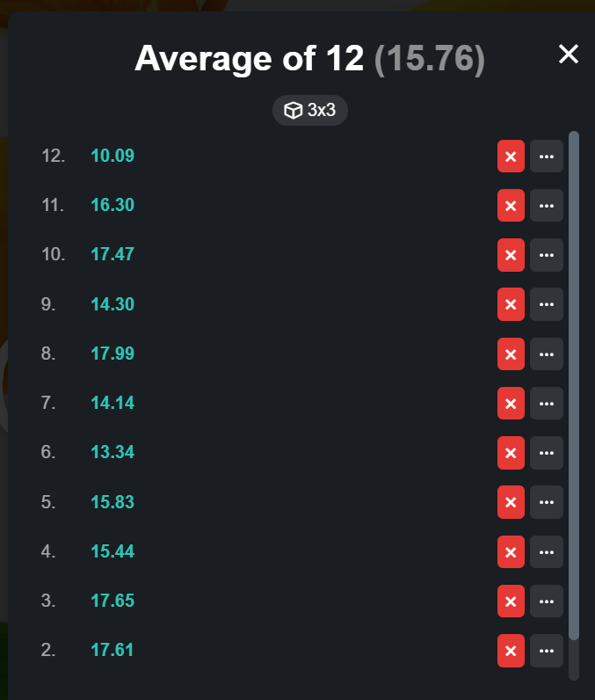This screenshot has height=700, width=595.
Task: Open more options for solve 12
Action: [x=547, y=157]
